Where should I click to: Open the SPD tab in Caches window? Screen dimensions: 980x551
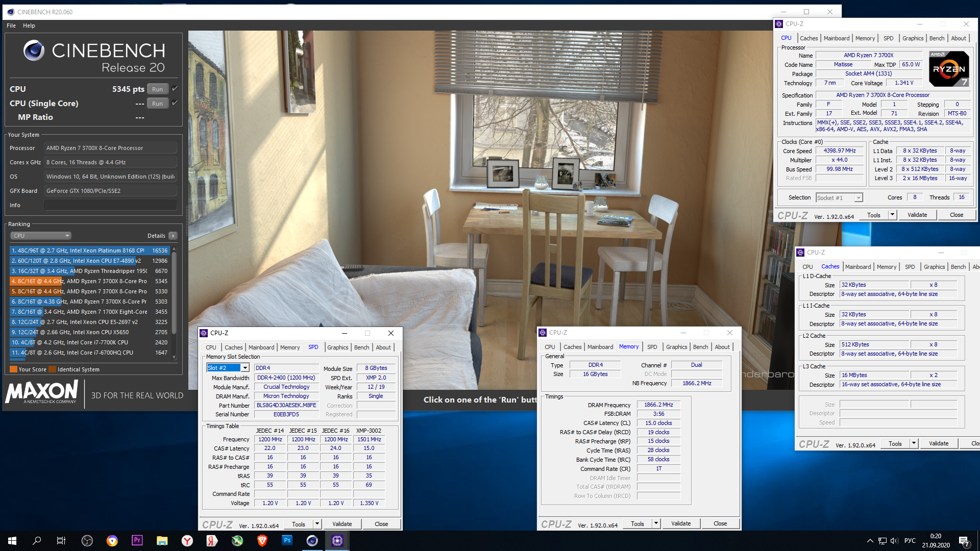coord(910,267)
